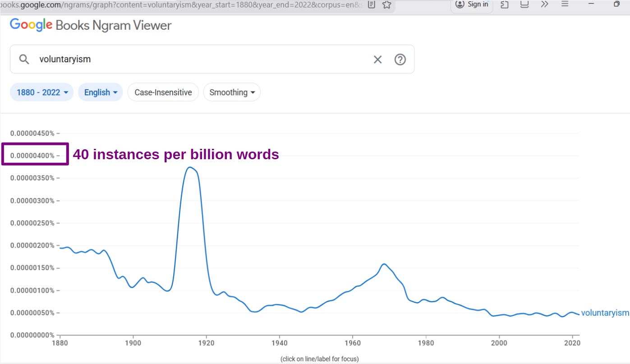Click the 1915 peak of the graph line
630x364 pixels.
[190, 167]
